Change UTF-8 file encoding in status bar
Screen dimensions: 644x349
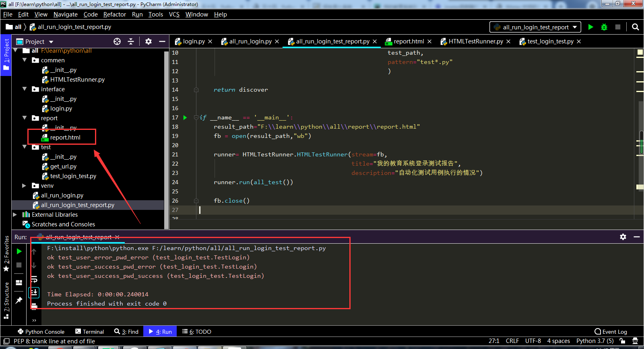click(x=533, y=341)
